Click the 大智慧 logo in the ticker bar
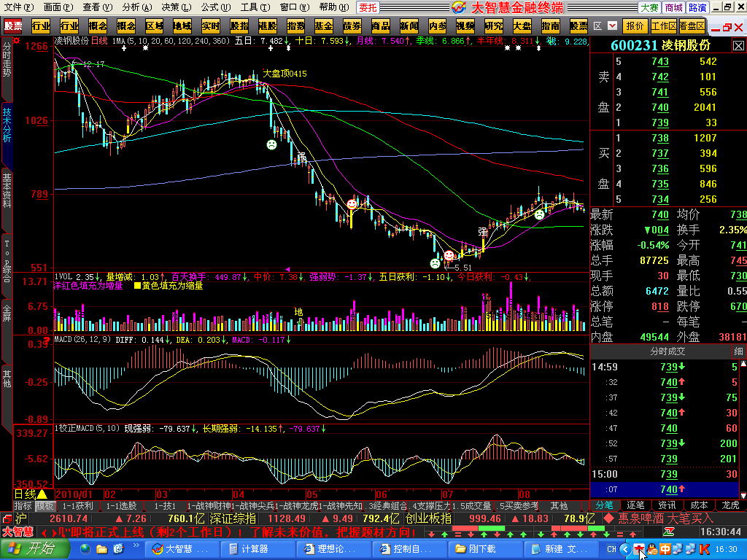 tap(18, 532)
